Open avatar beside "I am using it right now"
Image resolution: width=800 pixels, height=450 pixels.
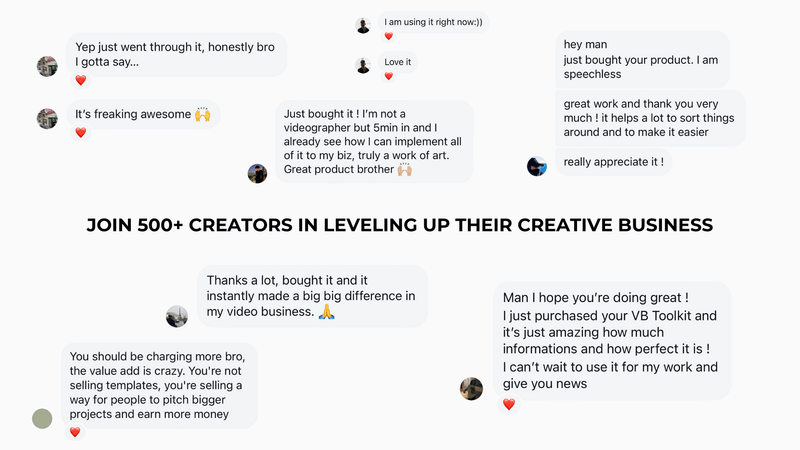coord(363,26)
